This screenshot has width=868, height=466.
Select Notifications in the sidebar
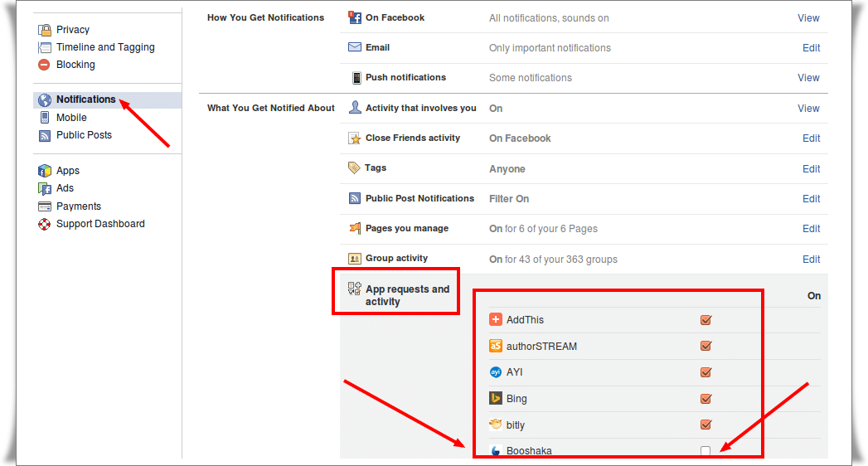85,100
